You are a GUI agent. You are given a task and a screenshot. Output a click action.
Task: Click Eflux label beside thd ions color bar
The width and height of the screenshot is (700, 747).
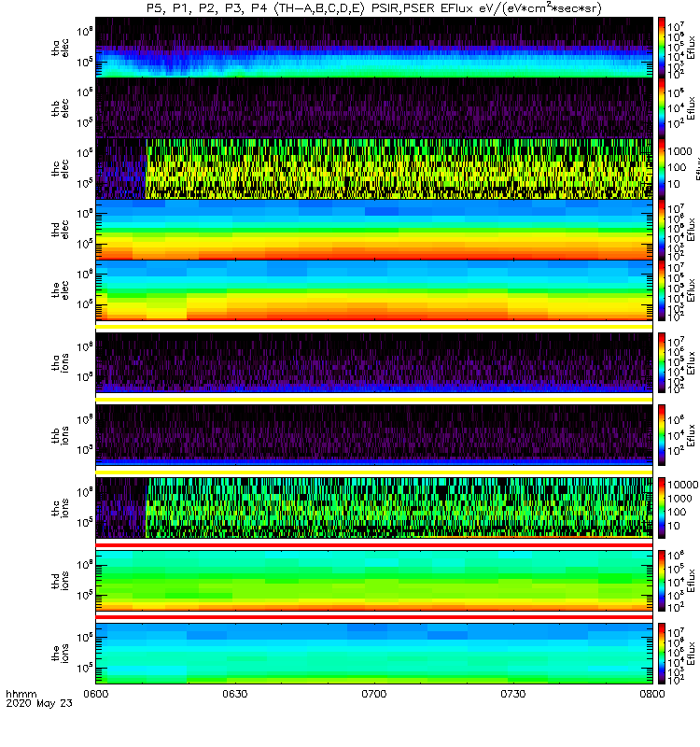[x=692, y=581]
